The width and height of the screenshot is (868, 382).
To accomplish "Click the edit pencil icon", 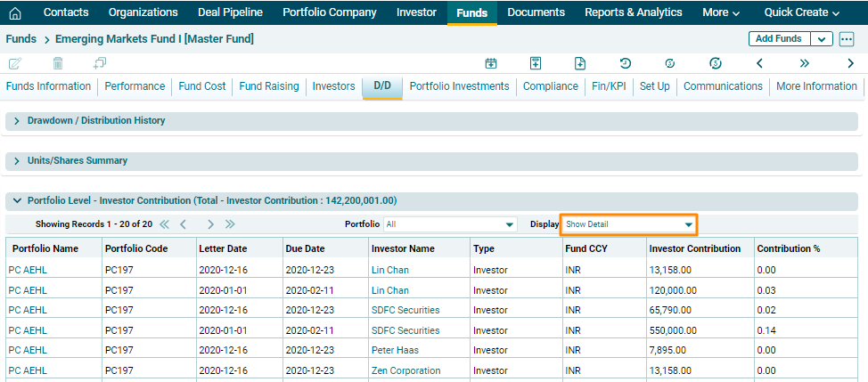I will (15, 63).
